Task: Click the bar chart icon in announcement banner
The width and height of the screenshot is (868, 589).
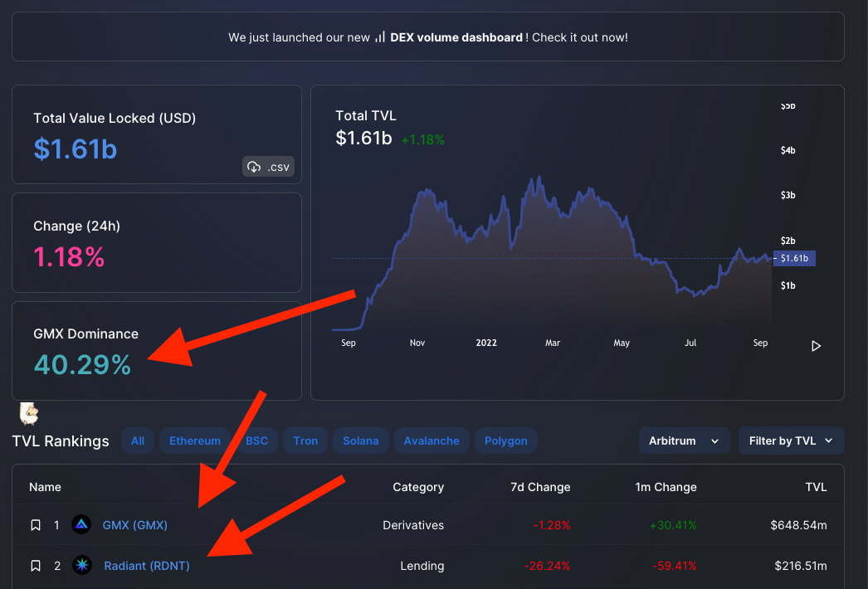Action: (380, 37)
